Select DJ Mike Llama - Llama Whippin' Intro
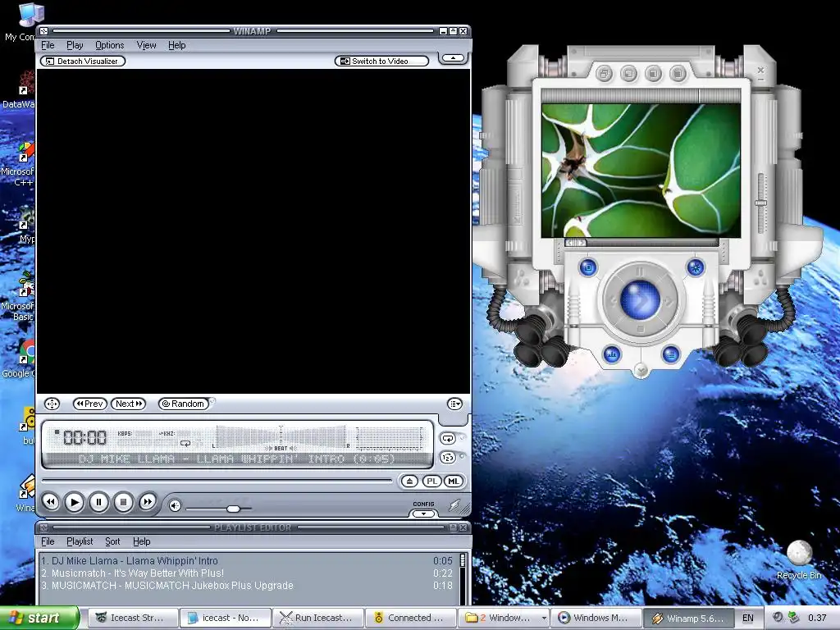This screenshot has width=840, height=630. pos(247,561)
